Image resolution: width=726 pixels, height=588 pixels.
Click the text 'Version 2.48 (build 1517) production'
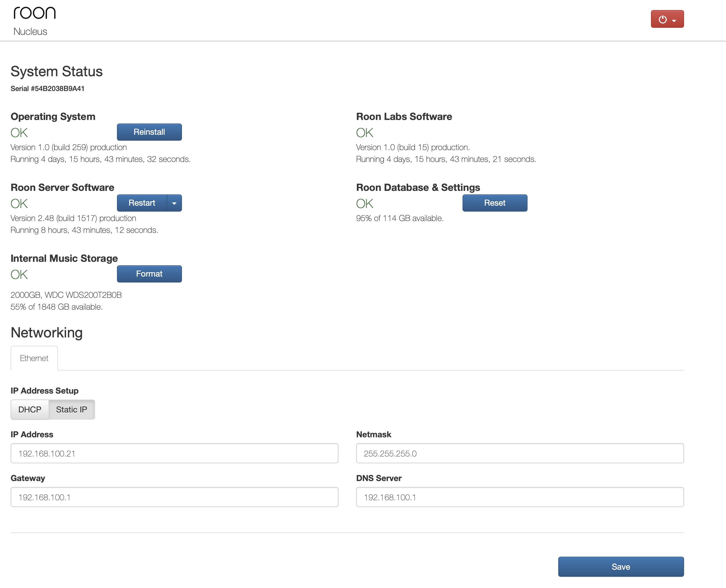(74, 218)
